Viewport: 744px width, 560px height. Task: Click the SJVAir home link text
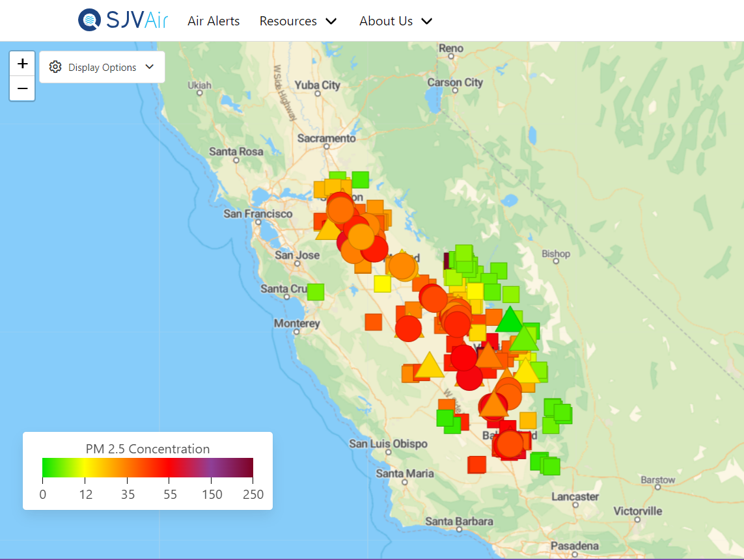tap(137, 20)
